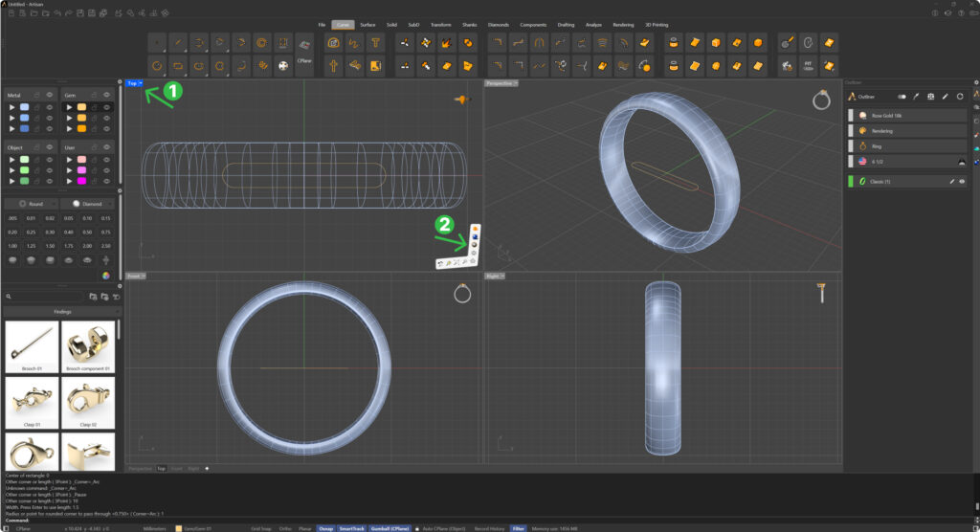
Task: Click the eyedropper icon in Outliner header
Action: point(916,97)
